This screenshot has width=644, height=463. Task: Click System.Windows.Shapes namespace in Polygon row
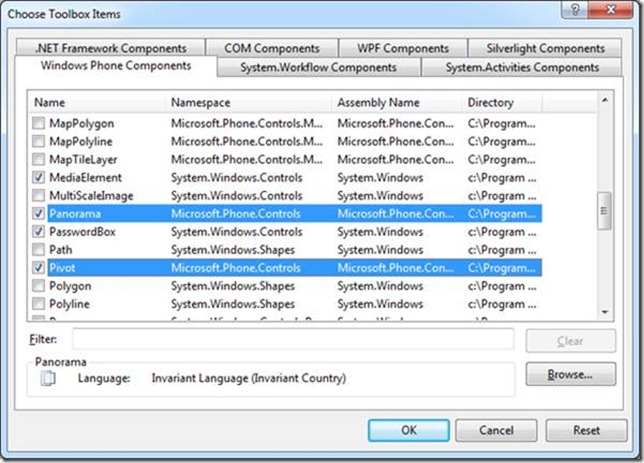(233, 286)
